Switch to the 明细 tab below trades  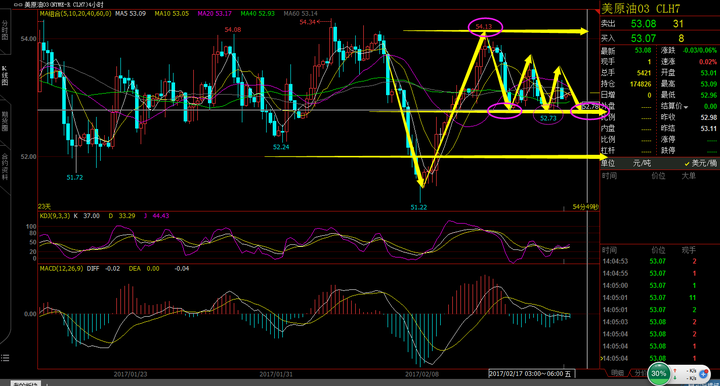(x=618, y=373)
